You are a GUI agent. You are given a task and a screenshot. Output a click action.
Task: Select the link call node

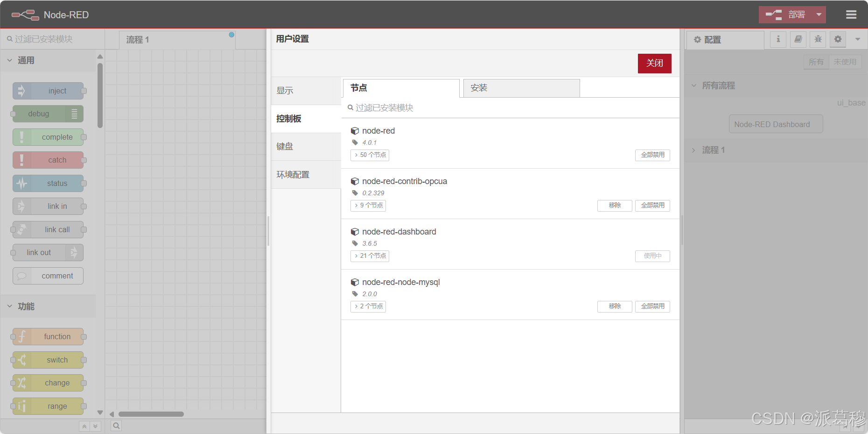(x=48, y=229)
